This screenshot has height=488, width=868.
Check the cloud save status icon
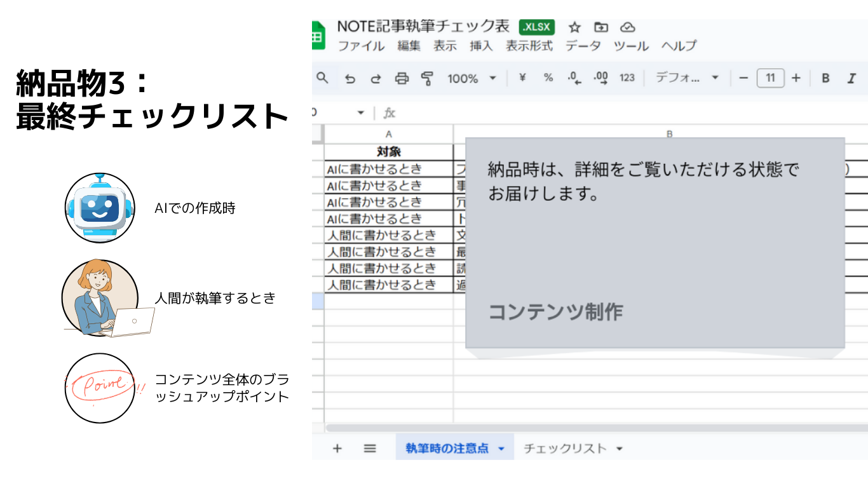(628, 27)
